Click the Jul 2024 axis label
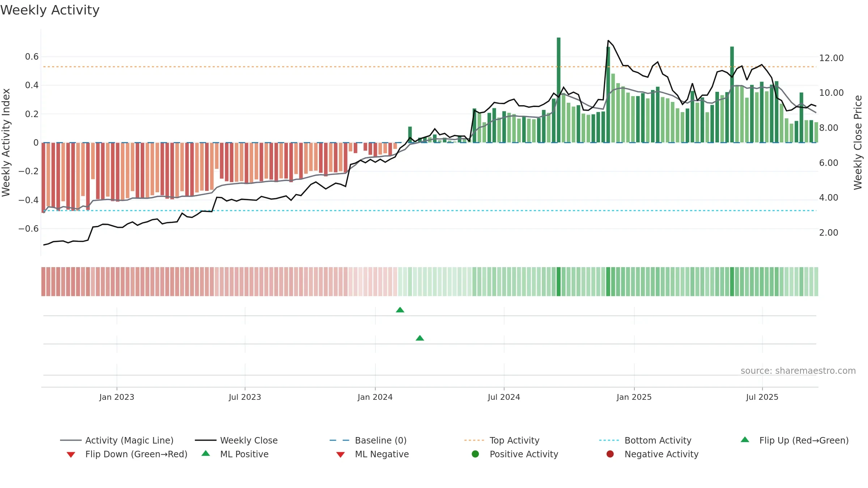 (504, 397)
